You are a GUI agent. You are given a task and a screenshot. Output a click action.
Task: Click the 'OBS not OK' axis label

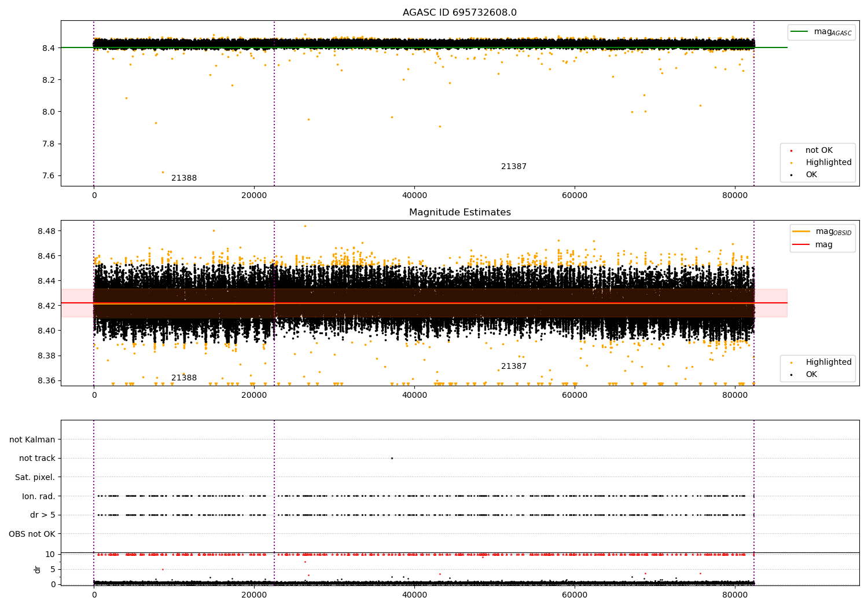[32, 534]
